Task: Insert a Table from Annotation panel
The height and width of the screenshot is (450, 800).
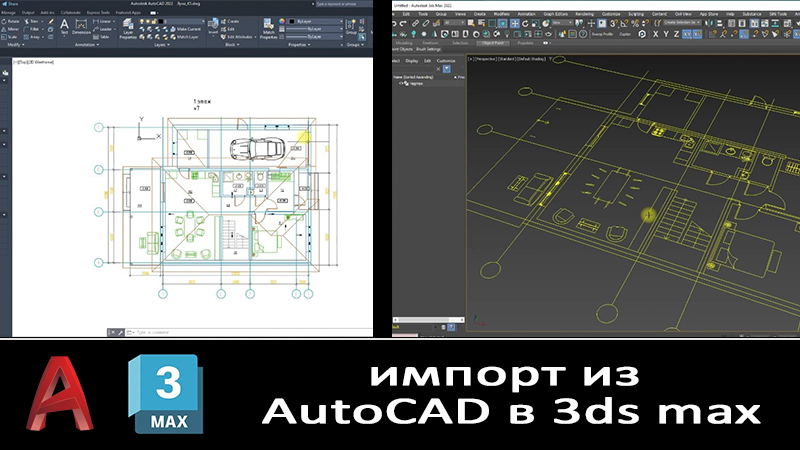Action: tap(101, 37)
